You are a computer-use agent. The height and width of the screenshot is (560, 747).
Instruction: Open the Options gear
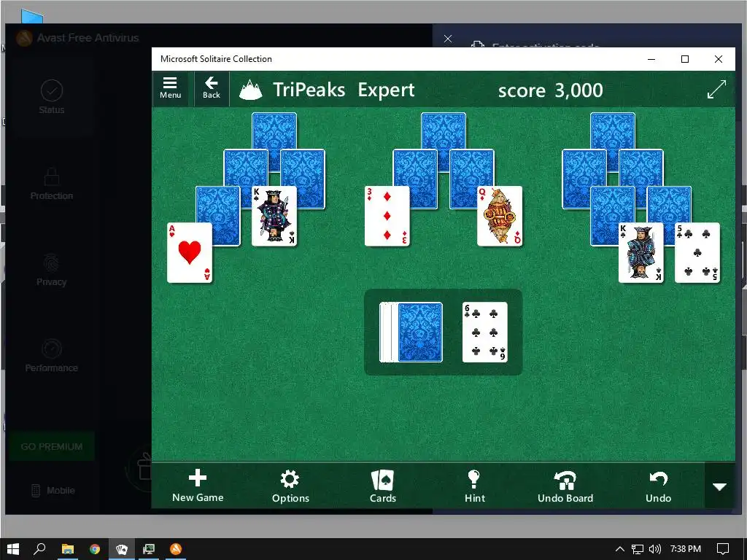coord(290,486)
